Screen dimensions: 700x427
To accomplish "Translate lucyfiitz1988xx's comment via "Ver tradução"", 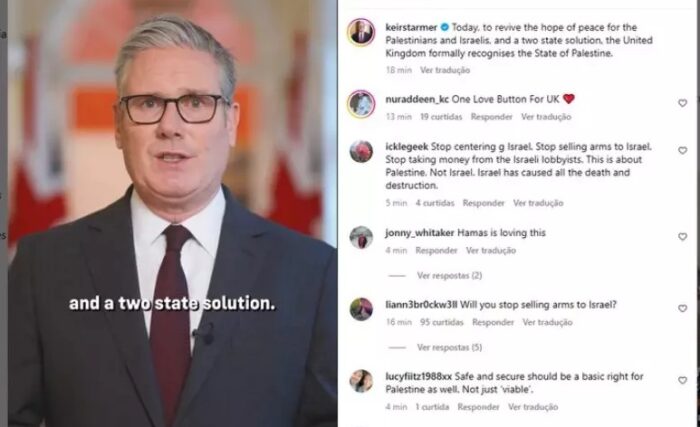I will [x=533, y=407].
